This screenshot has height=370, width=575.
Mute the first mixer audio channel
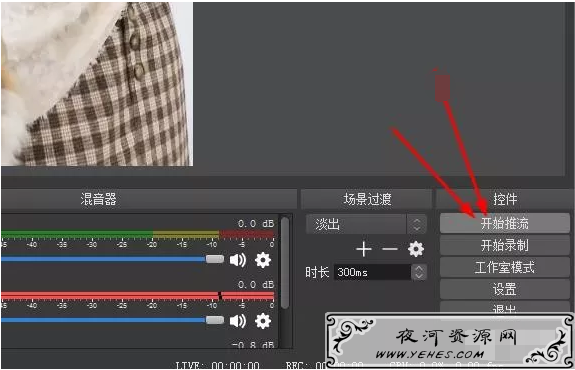pos(238,260)
